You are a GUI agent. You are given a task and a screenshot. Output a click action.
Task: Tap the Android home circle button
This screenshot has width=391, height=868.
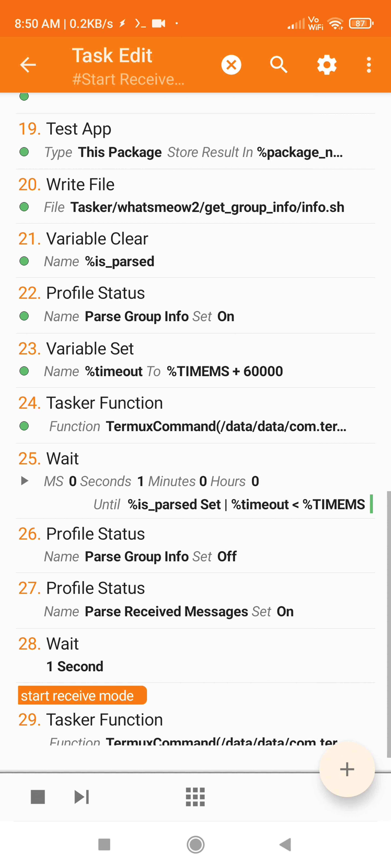click(x=196, y=845)
